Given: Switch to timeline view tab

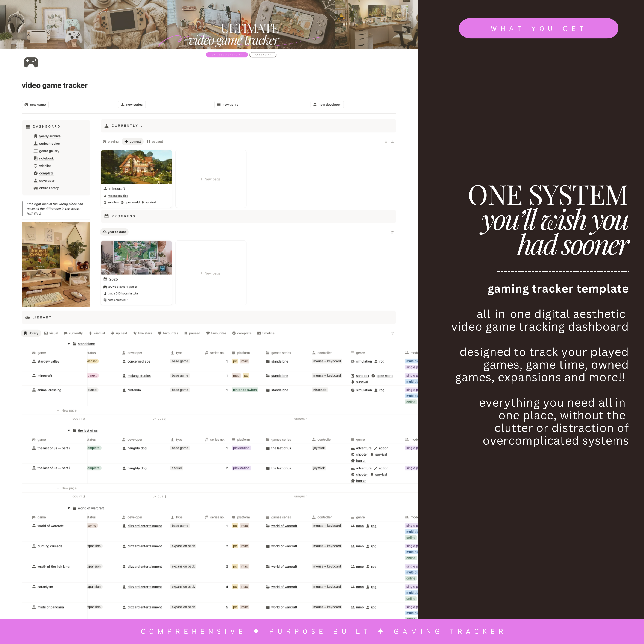Looking at the screenshot, I should [266, 333].
